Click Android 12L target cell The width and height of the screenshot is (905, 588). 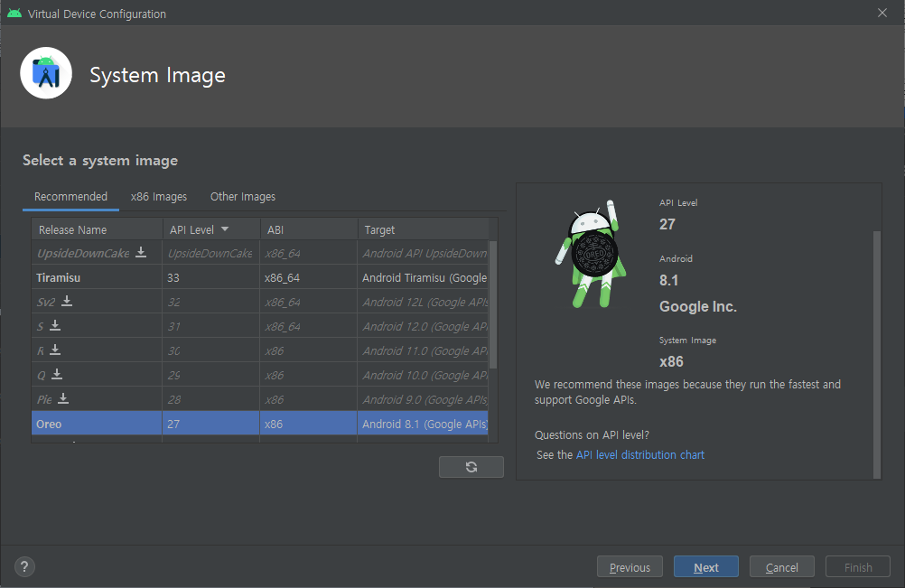click(423, 302)
